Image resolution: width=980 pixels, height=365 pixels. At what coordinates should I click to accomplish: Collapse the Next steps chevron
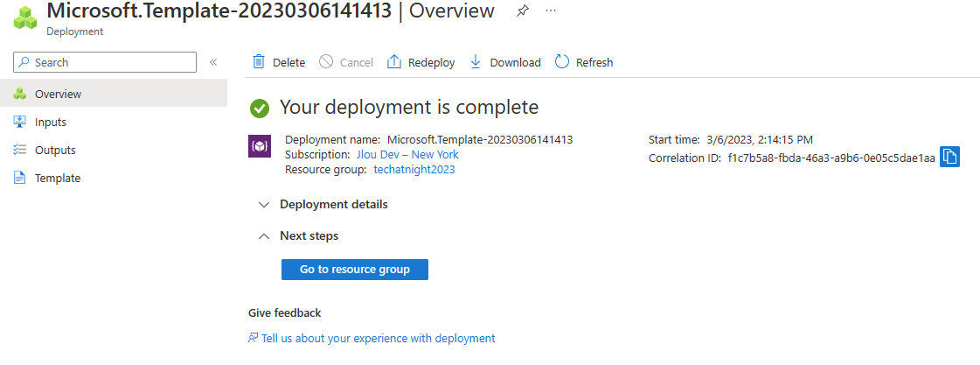264,236
